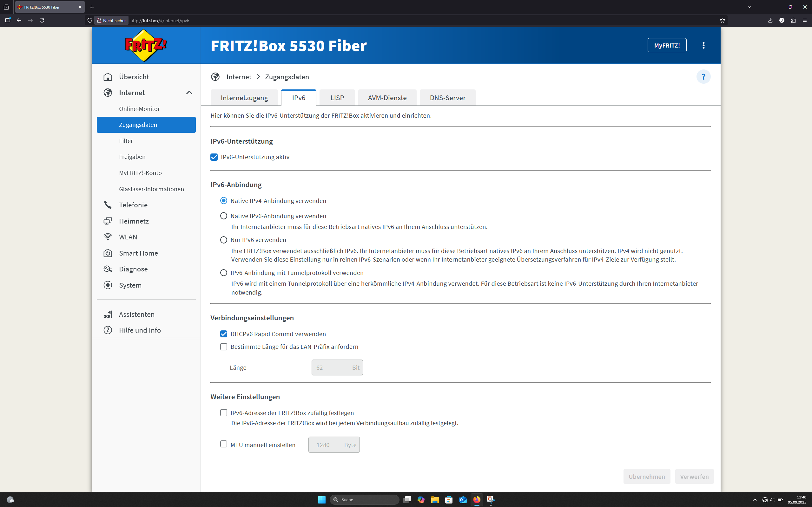The height and width of the screenshot is (507, 812).
Task: Open the three-dot menu beside MyFRITZ!
Action: [703, 45]
